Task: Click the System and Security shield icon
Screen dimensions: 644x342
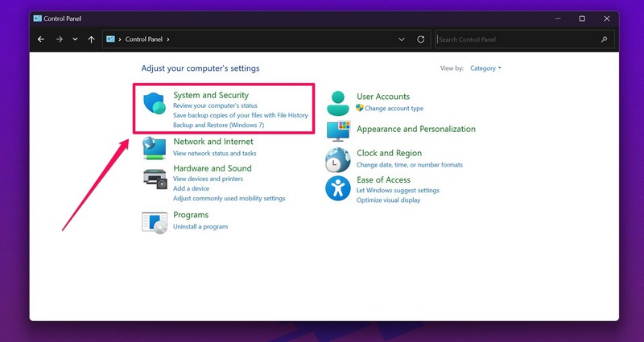Action: pyautogui.click(x=154, y=105)
